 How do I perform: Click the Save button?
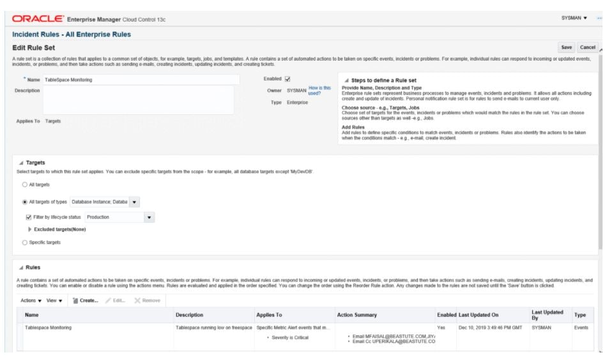(566, 47)
